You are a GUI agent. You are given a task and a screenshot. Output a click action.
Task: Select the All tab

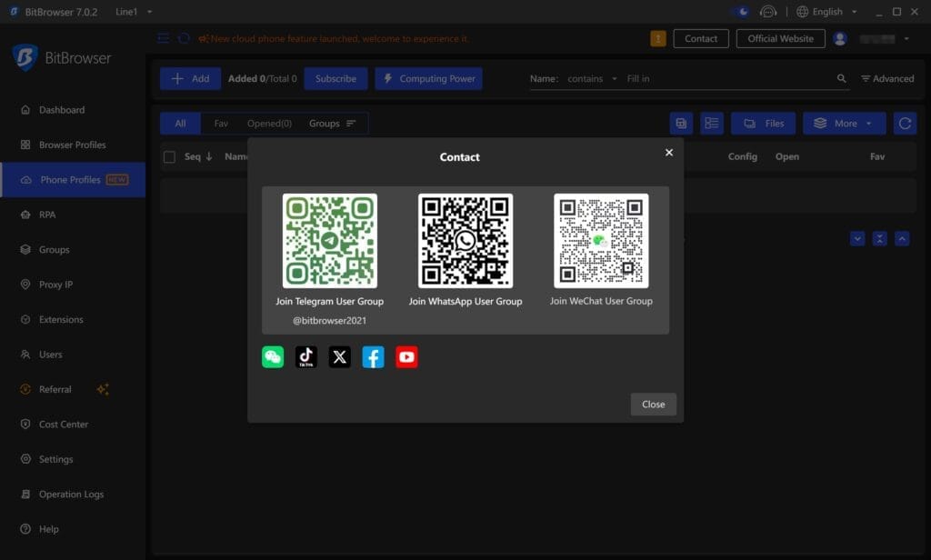pos(181,124)
